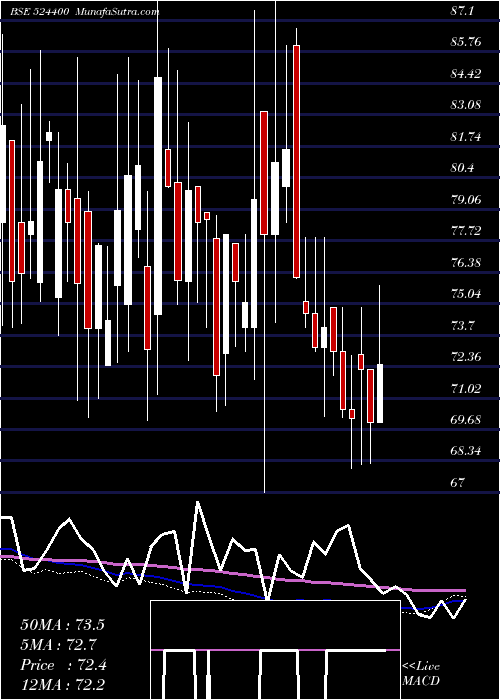Click the 87.1 price axis label

(x=464, y=12)
